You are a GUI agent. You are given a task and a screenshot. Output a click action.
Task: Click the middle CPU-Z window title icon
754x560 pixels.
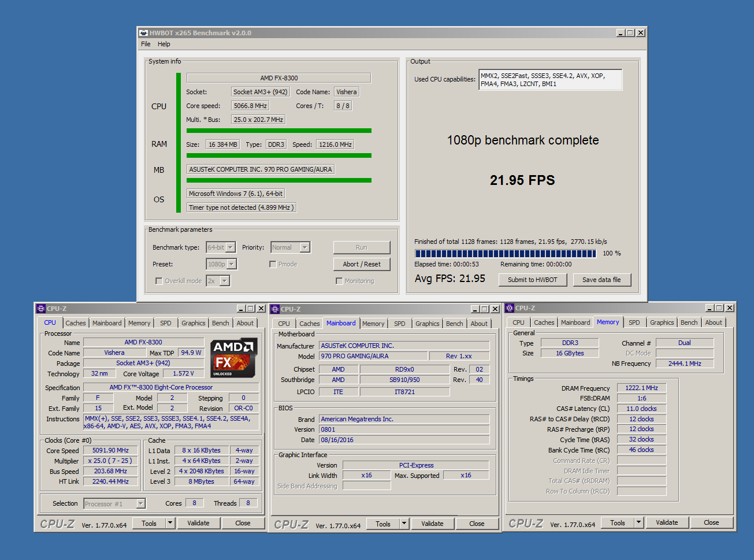point(275,309)
